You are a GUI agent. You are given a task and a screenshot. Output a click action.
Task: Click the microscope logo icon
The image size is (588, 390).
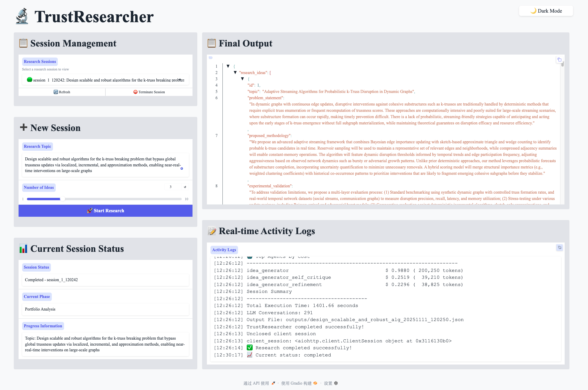click(x=22, y=16)
